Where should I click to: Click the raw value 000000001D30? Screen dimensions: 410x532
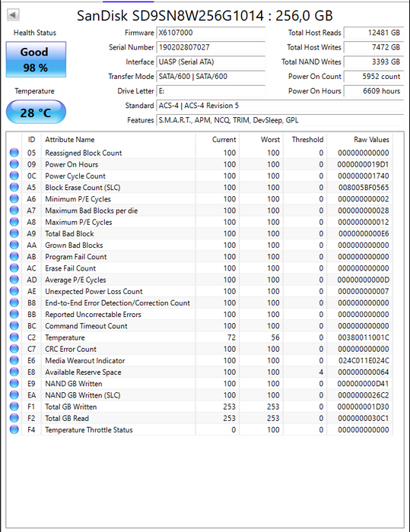[x=363, y=407]
